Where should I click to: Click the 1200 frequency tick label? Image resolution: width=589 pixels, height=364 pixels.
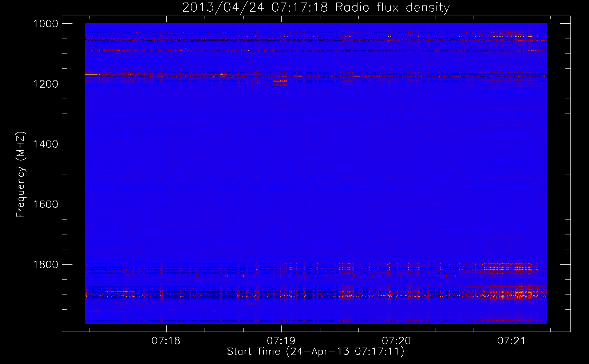46,84
